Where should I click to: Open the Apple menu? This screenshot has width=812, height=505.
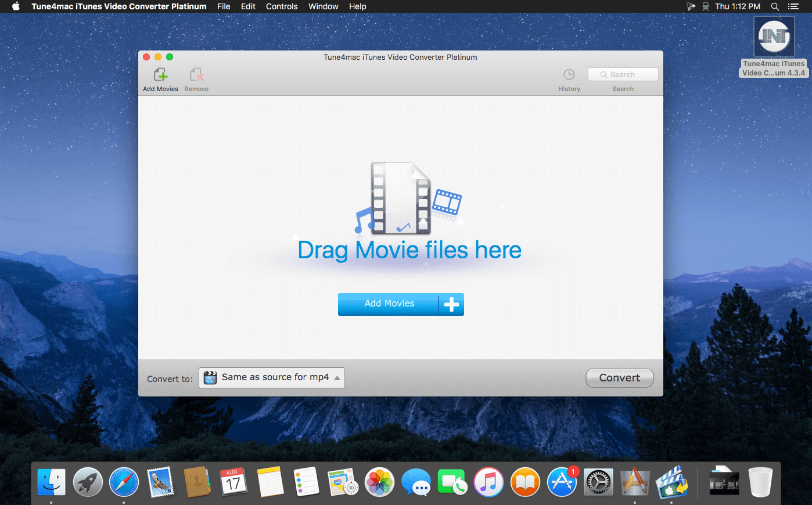(16, 6)
